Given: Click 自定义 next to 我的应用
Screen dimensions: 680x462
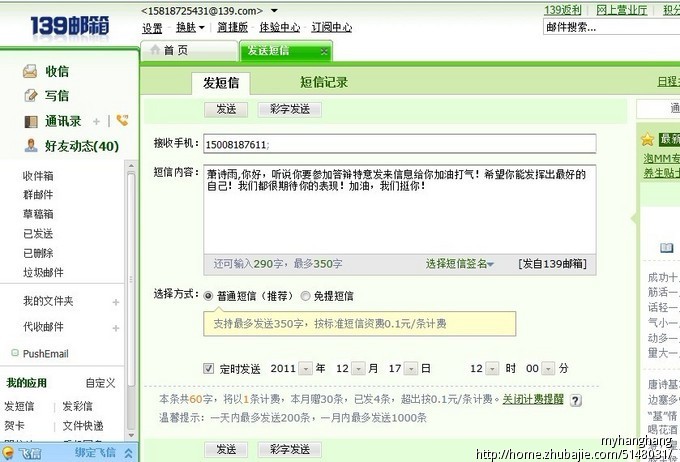Looking at the screenshot, I should tap(101, 383).
